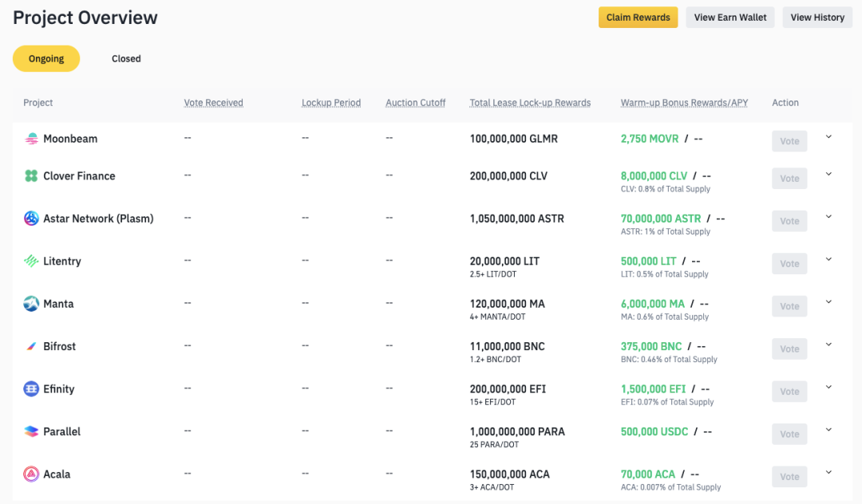This screenshot has height=504, width=862.
Task: Click the 1,500,000 EFI bonus reward
Action: 653,388
